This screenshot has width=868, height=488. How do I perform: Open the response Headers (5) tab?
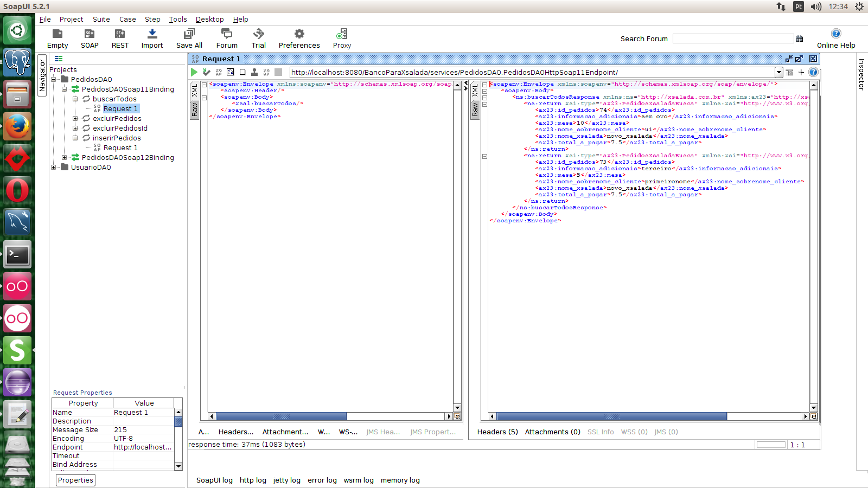[x=497, y=432]
